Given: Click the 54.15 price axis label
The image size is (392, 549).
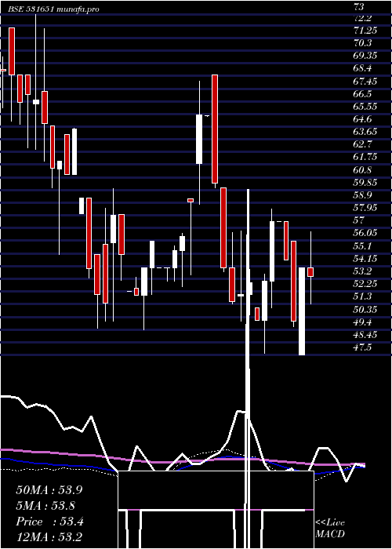Looking at the screenshot, I should (365, 258).
